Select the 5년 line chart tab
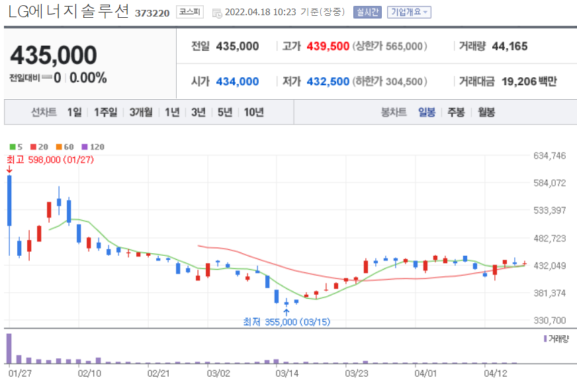The image size is (577, 392). click(x=225, y=112)
